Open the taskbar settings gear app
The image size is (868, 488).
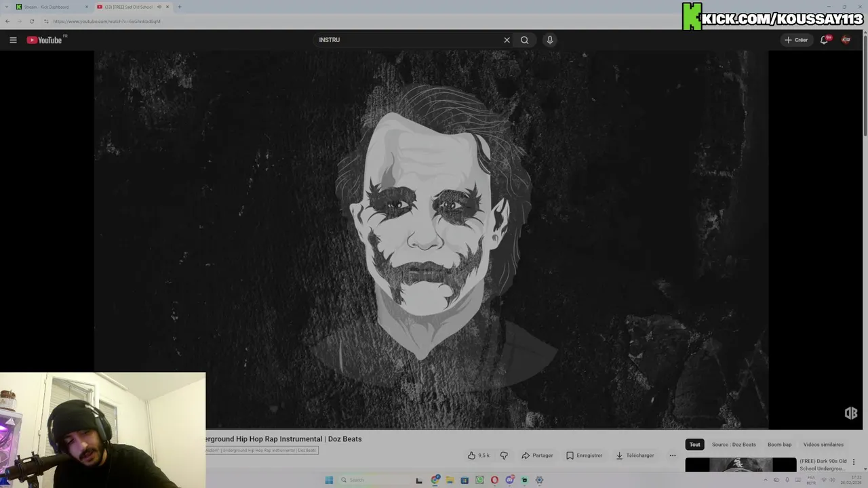point(539,480)
